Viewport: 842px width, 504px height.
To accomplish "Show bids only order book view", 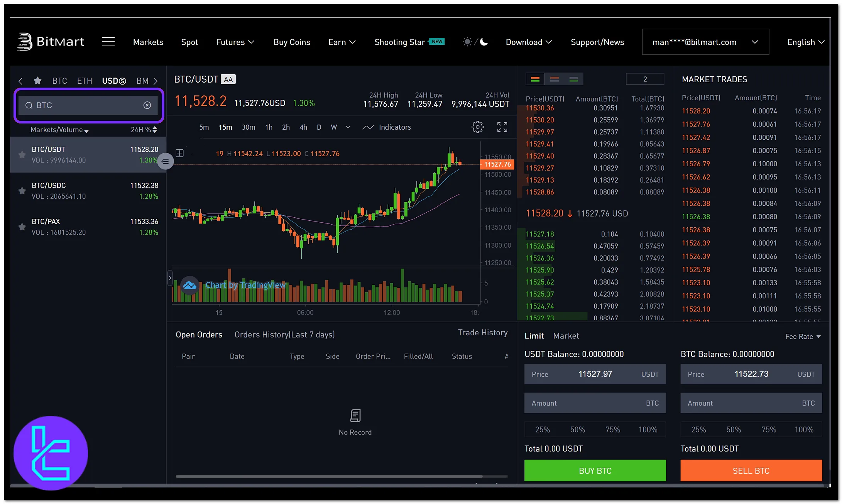I will click(574, 79).
